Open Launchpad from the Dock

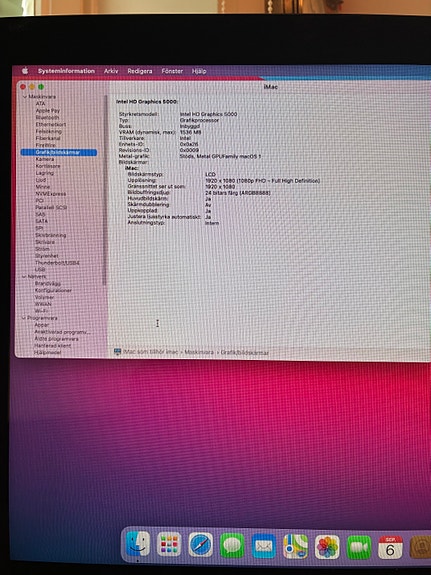(x=169, y=544)
